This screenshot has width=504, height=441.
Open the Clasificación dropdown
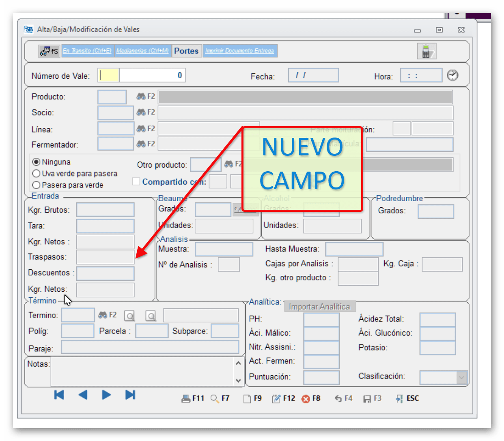pos(461,377)
